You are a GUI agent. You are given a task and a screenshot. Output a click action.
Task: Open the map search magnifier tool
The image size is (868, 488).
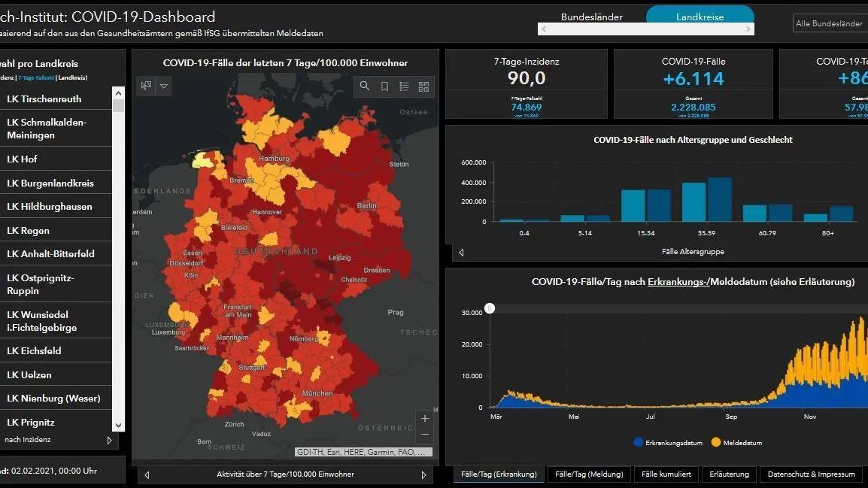[x=365, y=86]
